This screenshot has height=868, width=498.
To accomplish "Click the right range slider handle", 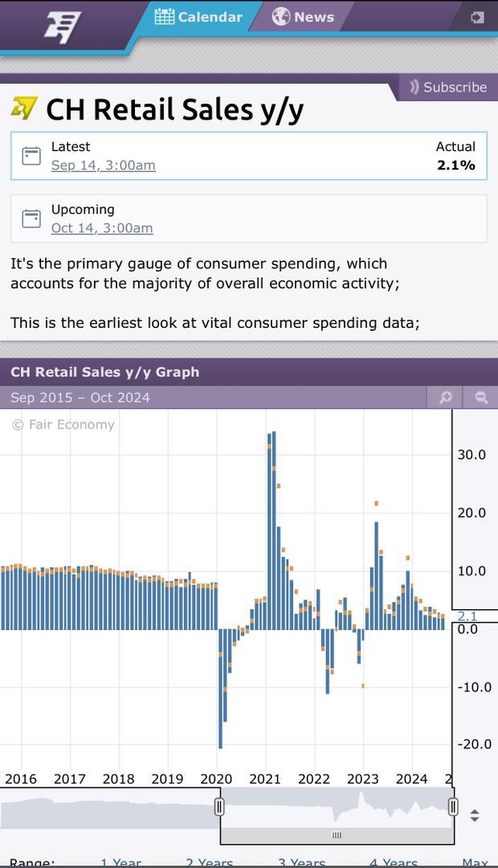I will pyautogui.click(x=453, y=807).
